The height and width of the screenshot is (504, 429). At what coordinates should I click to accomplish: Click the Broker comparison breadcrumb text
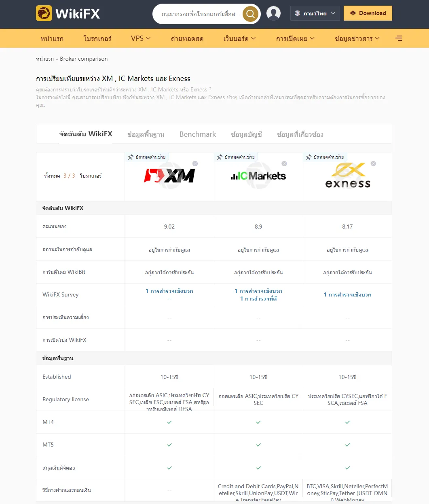point(84,59)
